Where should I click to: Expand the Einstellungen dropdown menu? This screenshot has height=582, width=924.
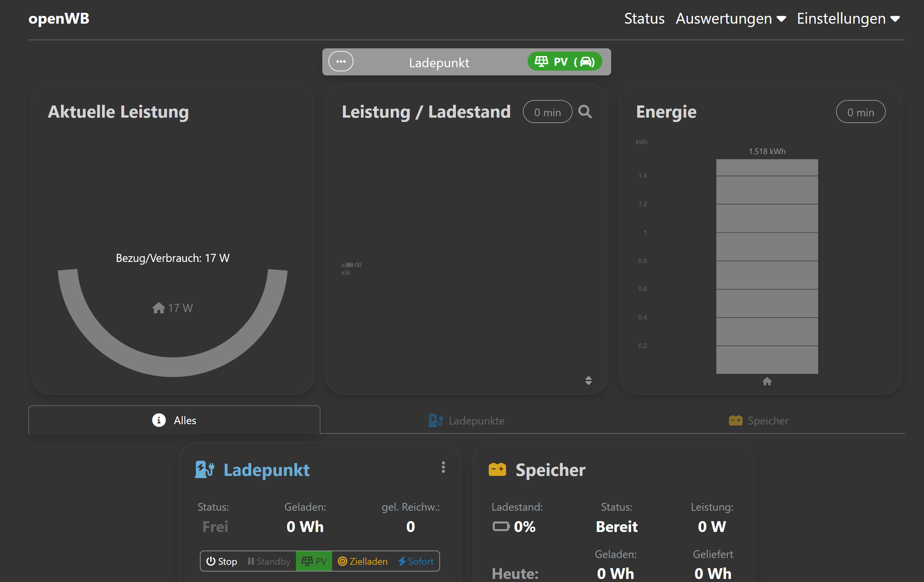click(x=848, y=18)
